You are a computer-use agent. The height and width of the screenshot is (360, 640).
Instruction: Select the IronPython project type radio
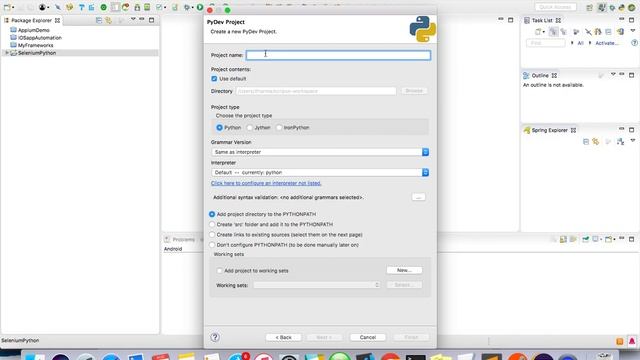point(279,128)
